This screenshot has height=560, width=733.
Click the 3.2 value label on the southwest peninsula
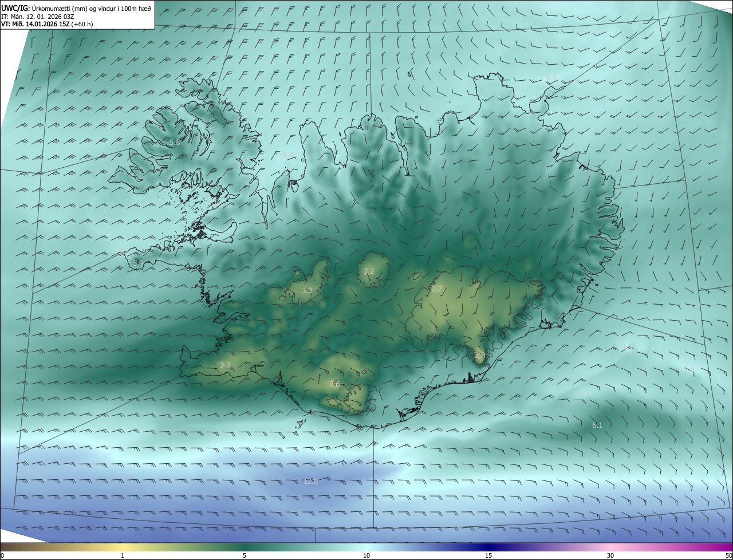[225, 365]
